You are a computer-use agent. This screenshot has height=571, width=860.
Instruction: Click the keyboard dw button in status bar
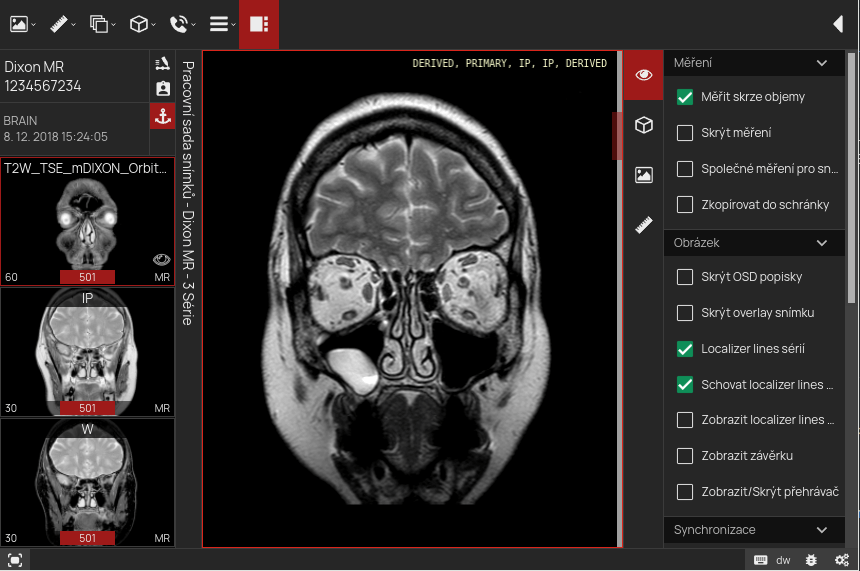click(x=772, y=560)
